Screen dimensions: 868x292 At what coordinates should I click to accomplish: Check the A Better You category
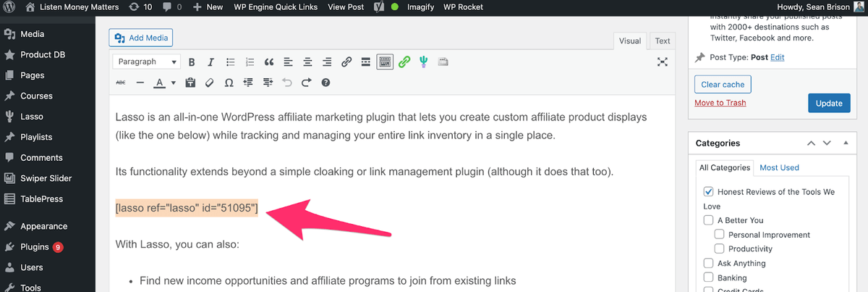708,220
